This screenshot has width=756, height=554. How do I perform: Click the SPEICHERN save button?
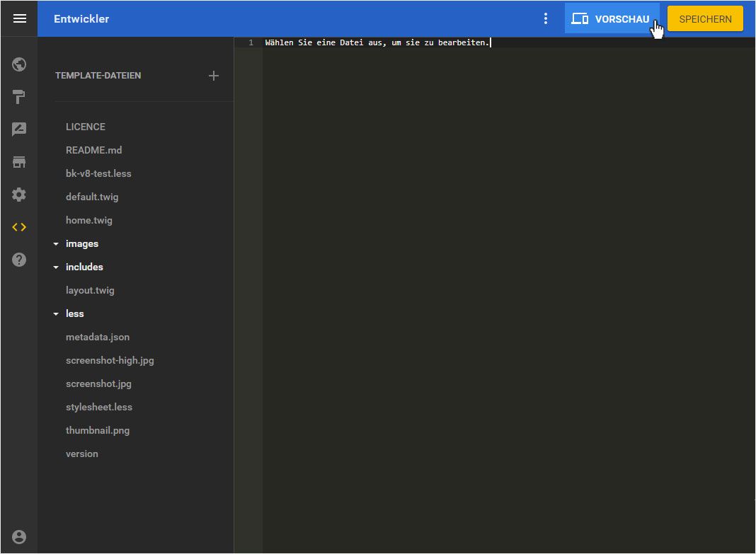[x=705, y=19]
